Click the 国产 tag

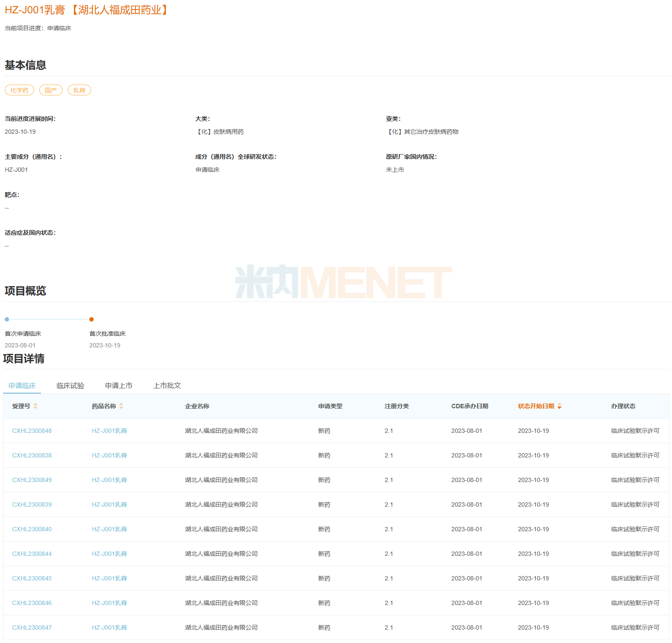(51, 90)
